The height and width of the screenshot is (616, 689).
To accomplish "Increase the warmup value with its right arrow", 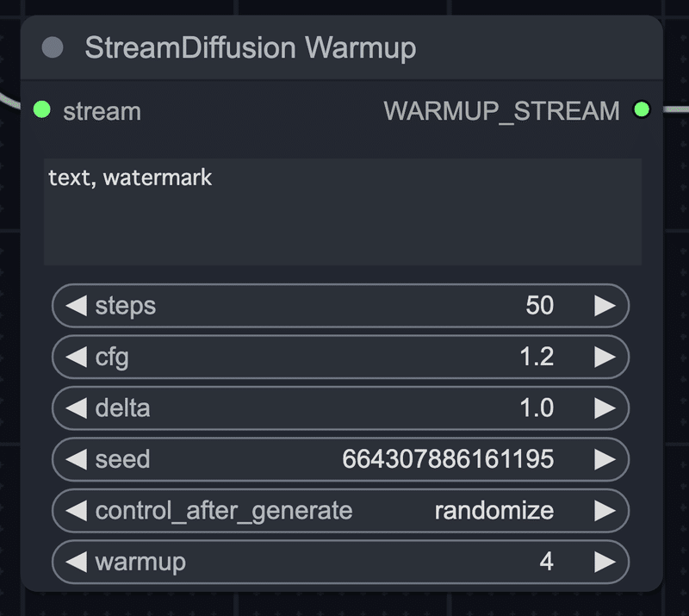I will pyautogui.click(x=603, y=561).
